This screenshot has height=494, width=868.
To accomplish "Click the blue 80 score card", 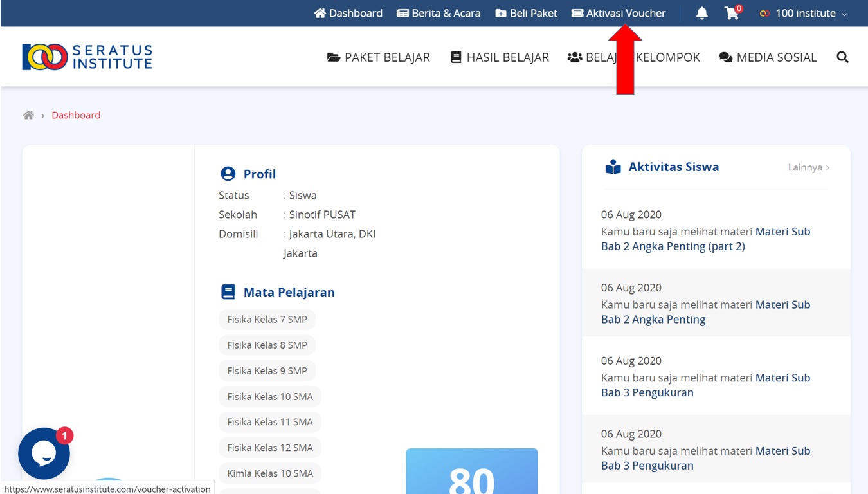I will pyautogui.click(x=471, y=471).
